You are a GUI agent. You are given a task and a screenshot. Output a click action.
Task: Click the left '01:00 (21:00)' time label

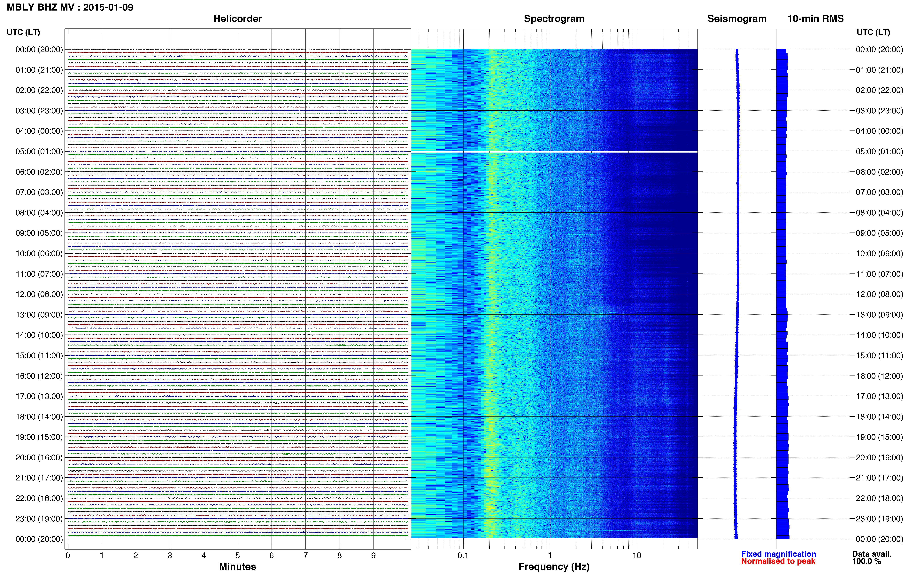coord(39,70)
